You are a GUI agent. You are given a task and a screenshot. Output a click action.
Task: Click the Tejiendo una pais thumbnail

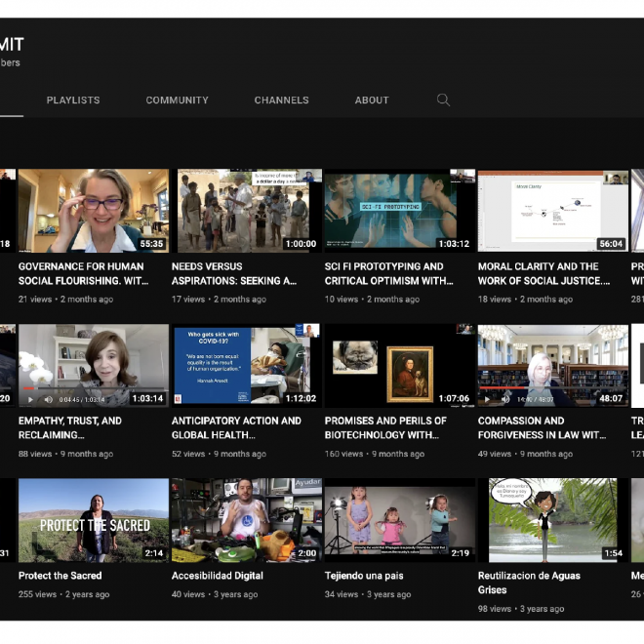[x=399, y=519]
